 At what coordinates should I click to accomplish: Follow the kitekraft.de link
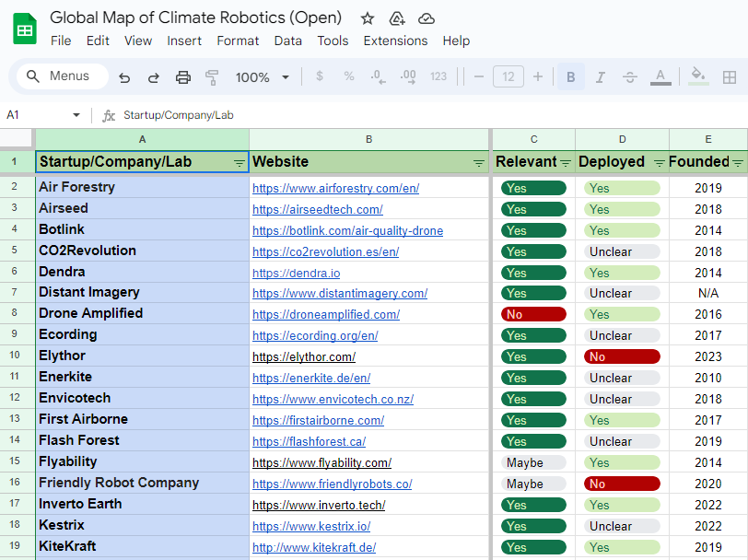(314, 548)
